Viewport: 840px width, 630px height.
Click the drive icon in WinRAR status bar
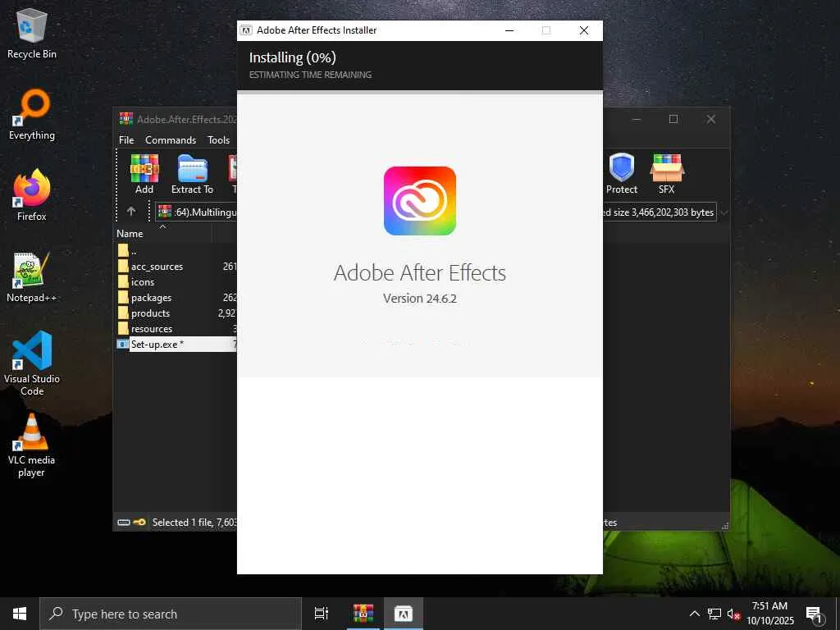[x=124, y=523]
